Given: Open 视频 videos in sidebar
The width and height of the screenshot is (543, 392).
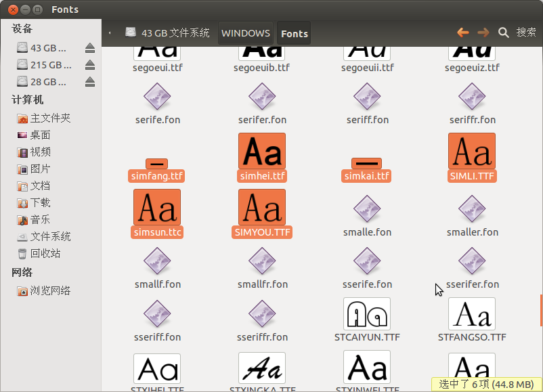Looking at the screenshot, I should coord(34,152).
